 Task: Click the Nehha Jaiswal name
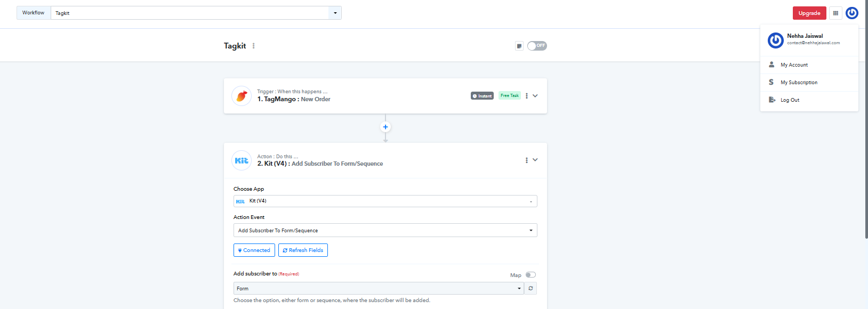pos(805,36)
